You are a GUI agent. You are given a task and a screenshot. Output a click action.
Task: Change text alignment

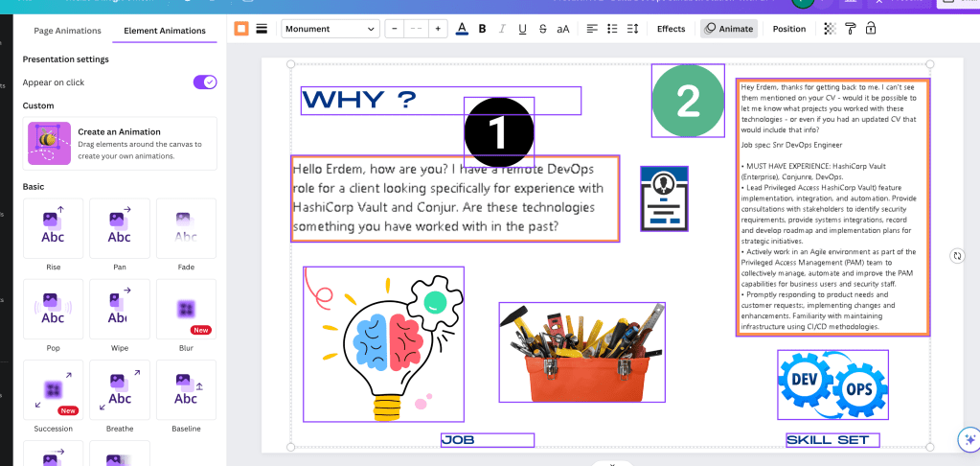coord(592,29)
